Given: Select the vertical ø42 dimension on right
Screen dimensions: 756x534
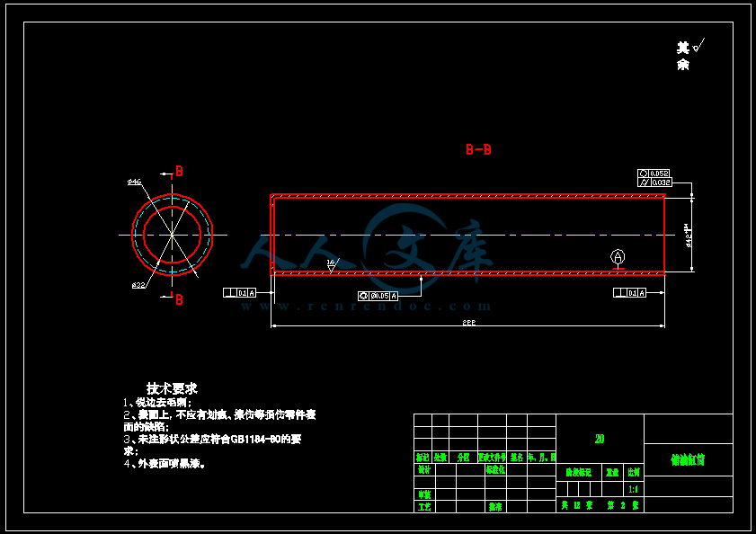Looking at the screenshot, I should (x=688, y=236).
